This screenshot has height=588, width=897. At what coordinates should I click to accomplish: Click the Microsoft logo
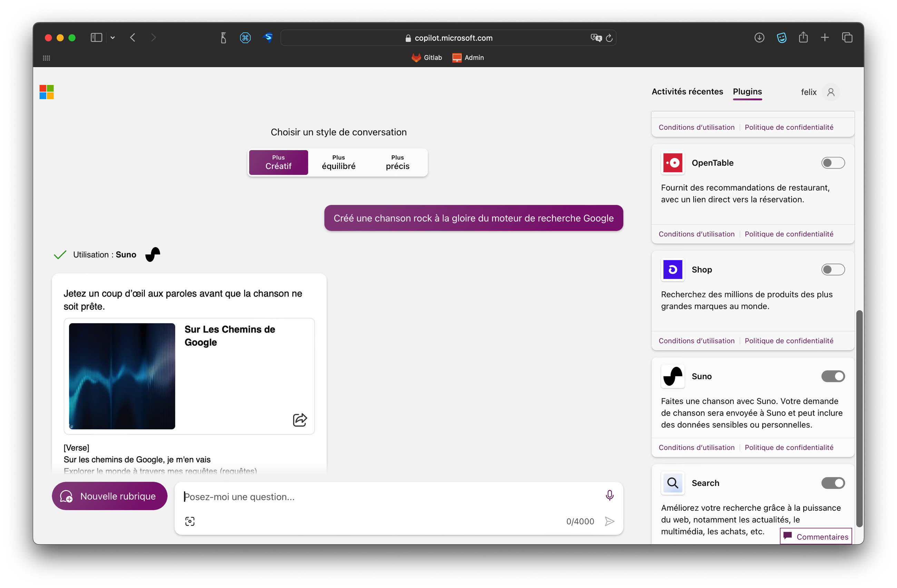tap(47, 92)
